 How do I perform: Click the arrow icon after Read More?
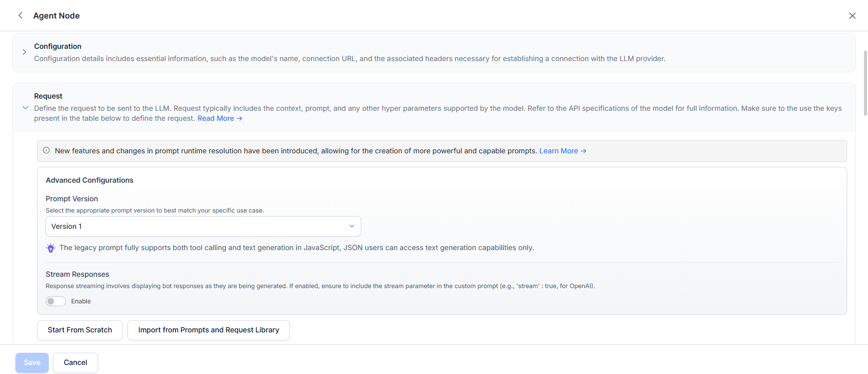(240, 118)
